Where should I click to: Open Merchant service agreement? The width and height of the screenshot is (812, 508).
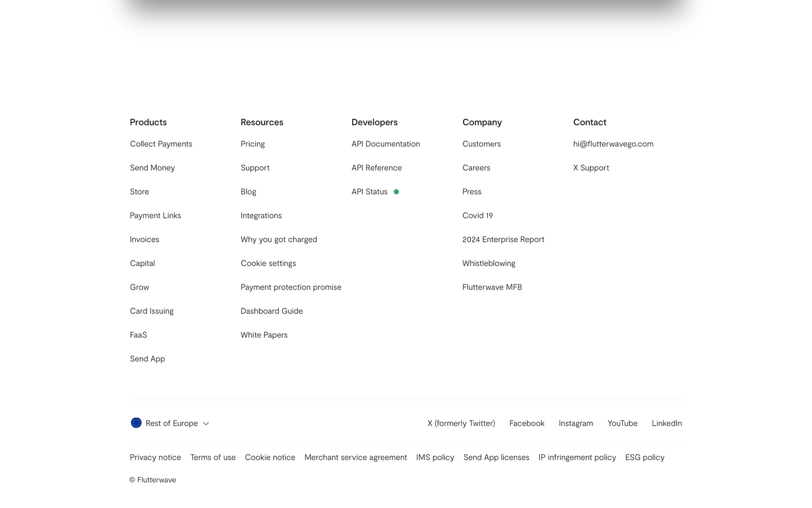point(356,457)
